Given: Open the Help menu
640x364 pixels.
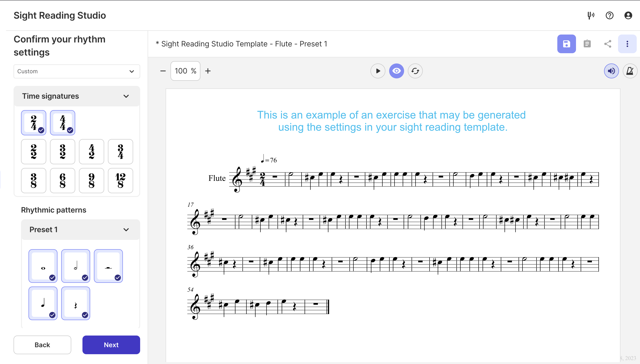Looking at the screenshot, I should tap(609, 15).
